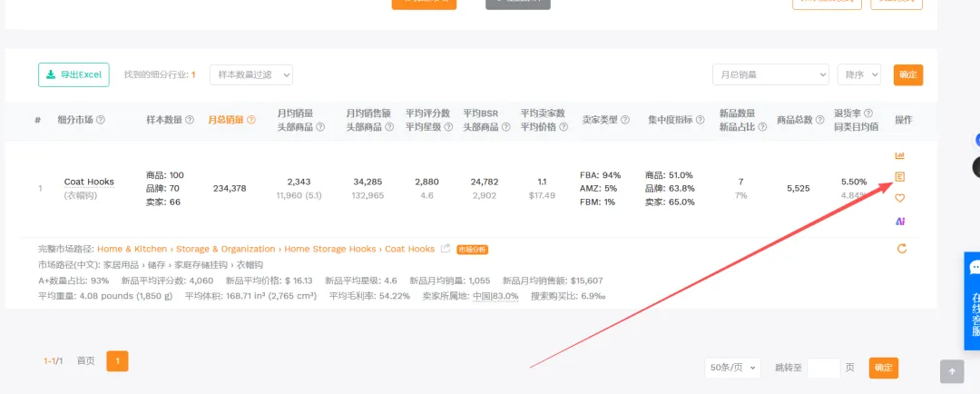Go to 首页 in pagination
980x394 pixels.
[x=85, y=360]
